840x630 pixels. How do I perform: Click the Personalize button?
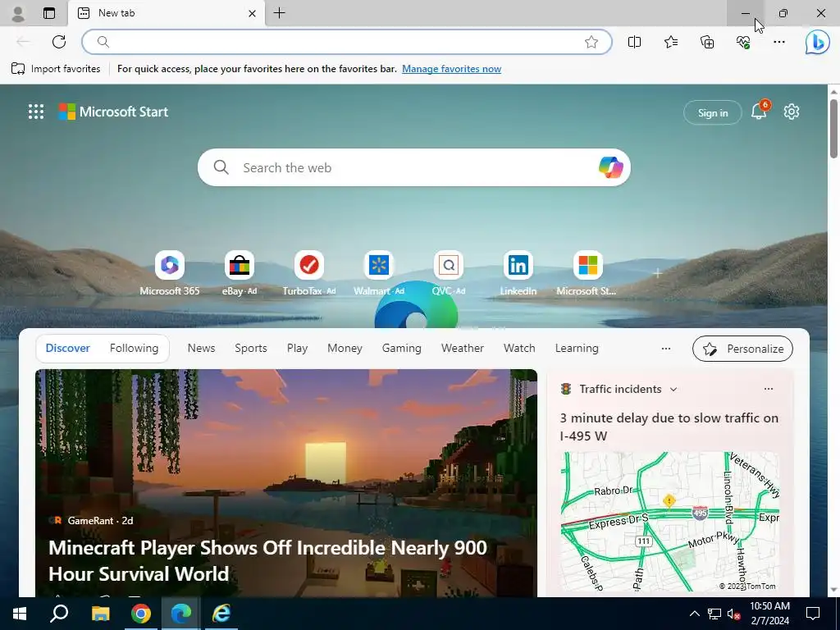pos(742,349)
